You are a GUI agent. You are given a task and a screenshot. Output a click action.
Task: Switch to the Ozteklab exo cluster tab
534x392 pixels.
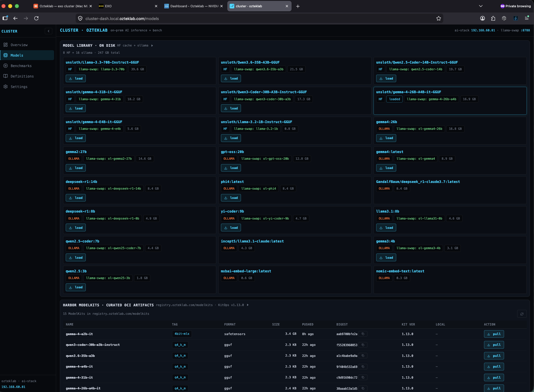tap(62, 6)
